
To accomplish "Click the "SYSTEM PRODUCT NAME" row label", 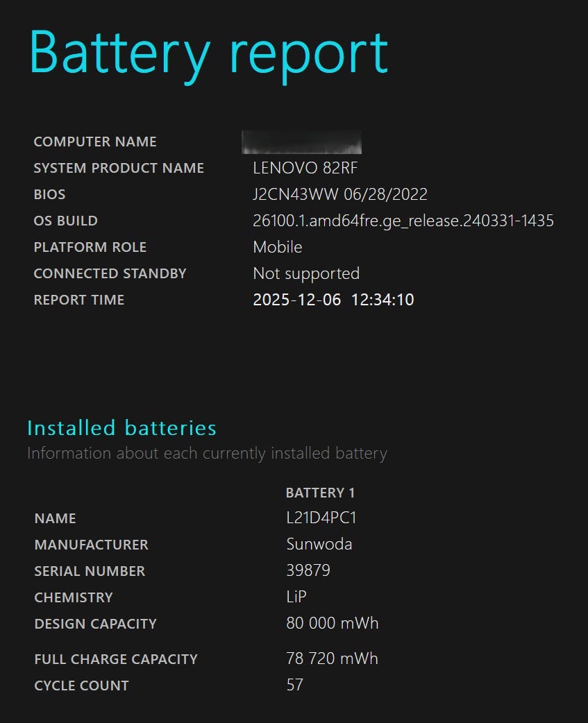I will [x=119, y=168].
